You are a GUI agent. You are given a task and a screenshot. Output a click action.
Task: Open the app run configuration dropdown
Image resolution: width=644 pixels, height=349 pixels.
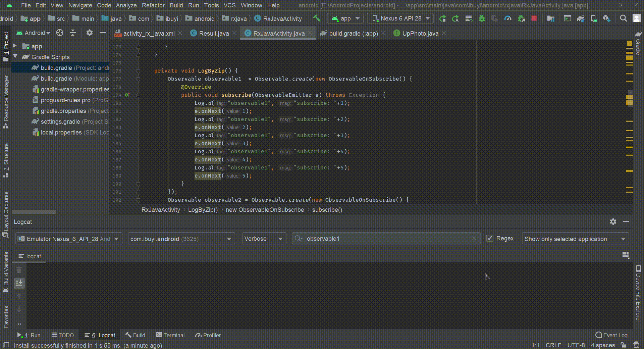coord(345,18)
